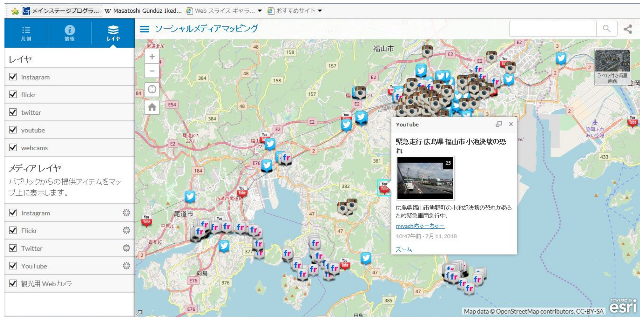Open Twitter media layer settings gear
The width and height of the screenshot is (644, 322).
tap(126, 248)
